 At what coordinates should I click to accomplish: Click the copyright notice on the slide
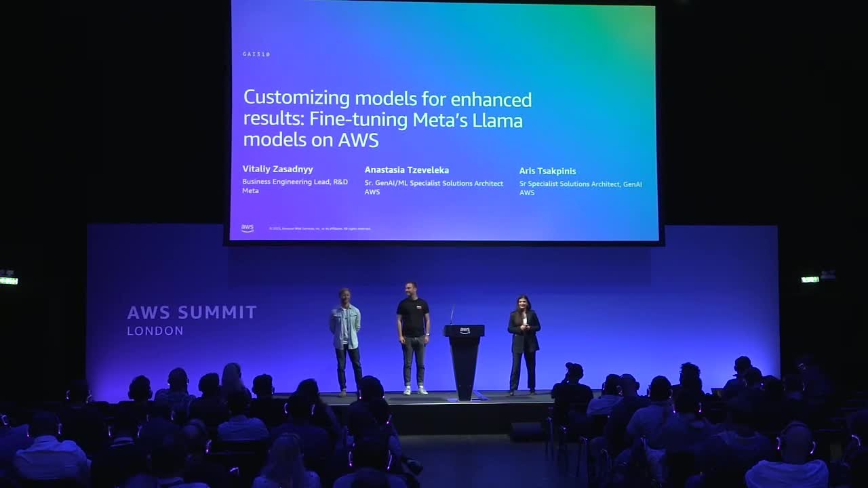coord(320,229)
